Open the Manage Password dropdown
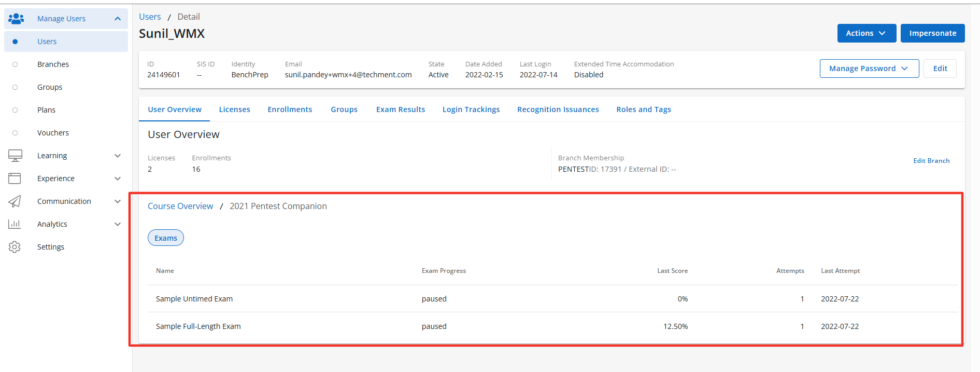The height and width of the screenshot is (372, 980). [869, 68]
